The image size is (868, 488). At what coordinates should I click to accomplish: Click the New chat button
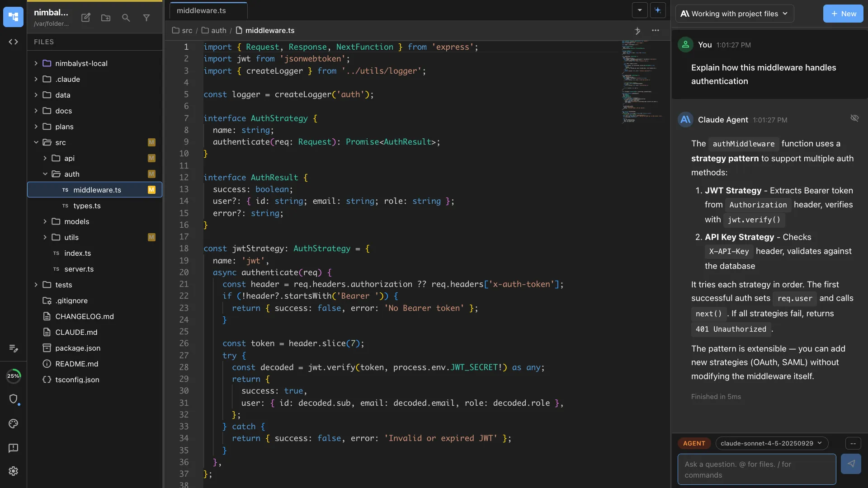843,14
